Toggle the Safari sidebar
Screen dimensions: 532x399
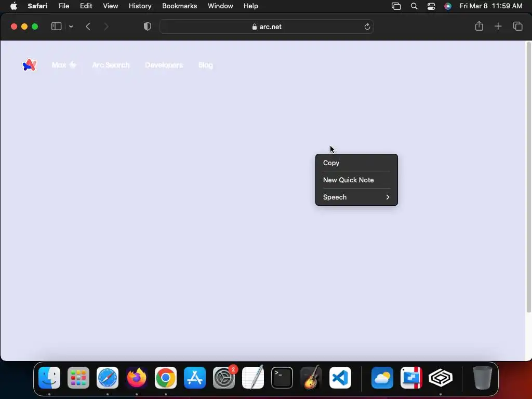coord(56,26)
